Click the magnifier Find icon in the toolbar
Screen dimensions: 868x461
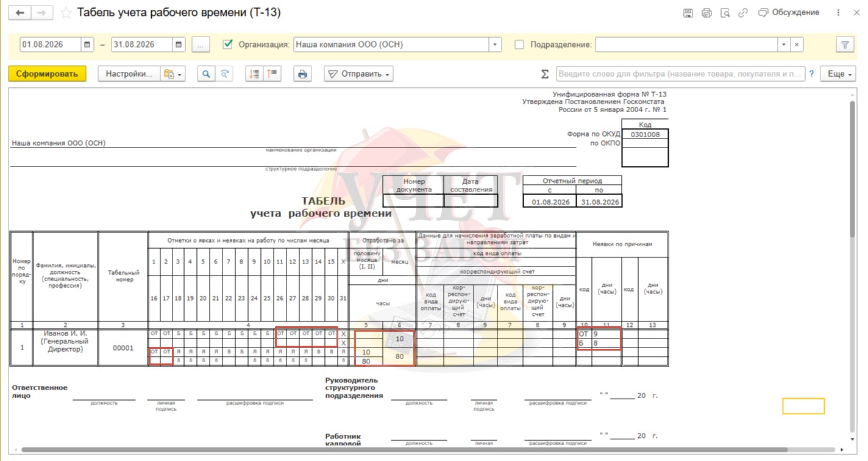(207, 74)
